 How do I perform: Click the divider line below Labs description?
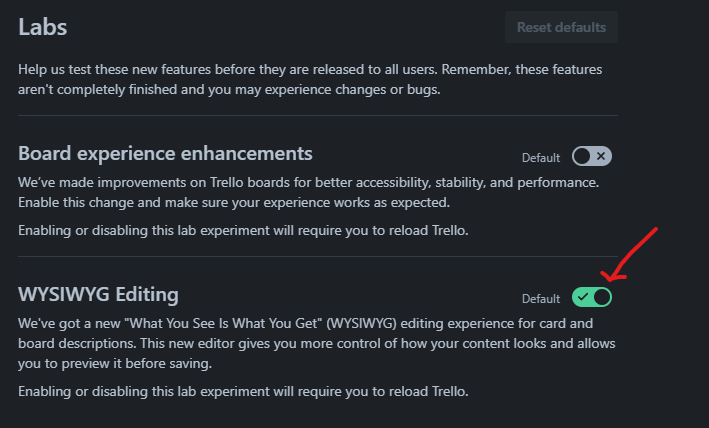point(318,116)
